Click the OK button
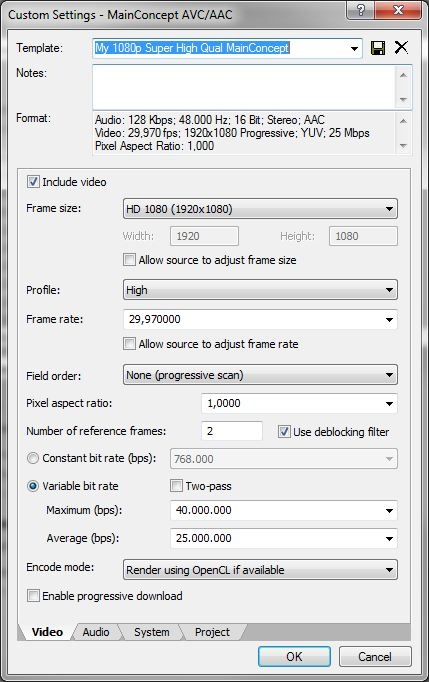 pos(294,657)
